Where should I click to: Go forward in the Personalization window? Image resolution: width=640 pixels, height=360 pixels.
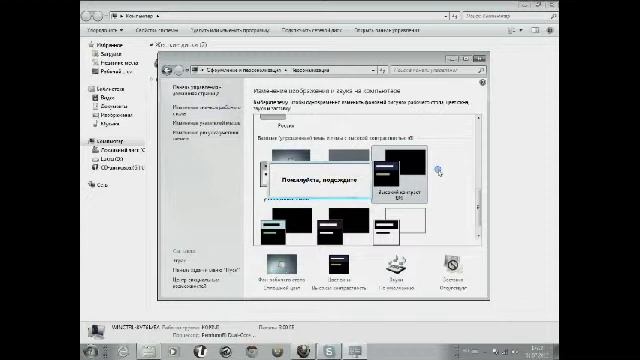178,70
